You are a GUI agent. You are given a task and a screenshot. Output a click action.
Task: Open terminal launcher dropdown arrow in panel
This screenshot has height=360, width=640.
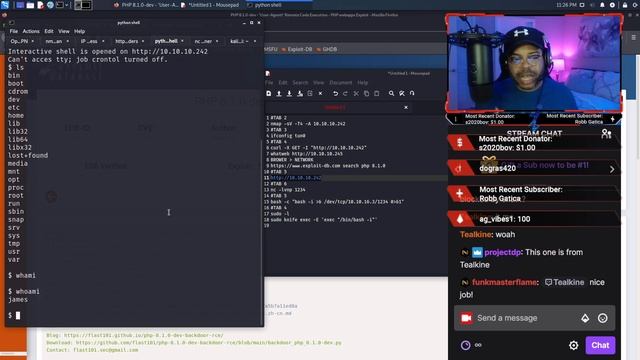point(67,5)
